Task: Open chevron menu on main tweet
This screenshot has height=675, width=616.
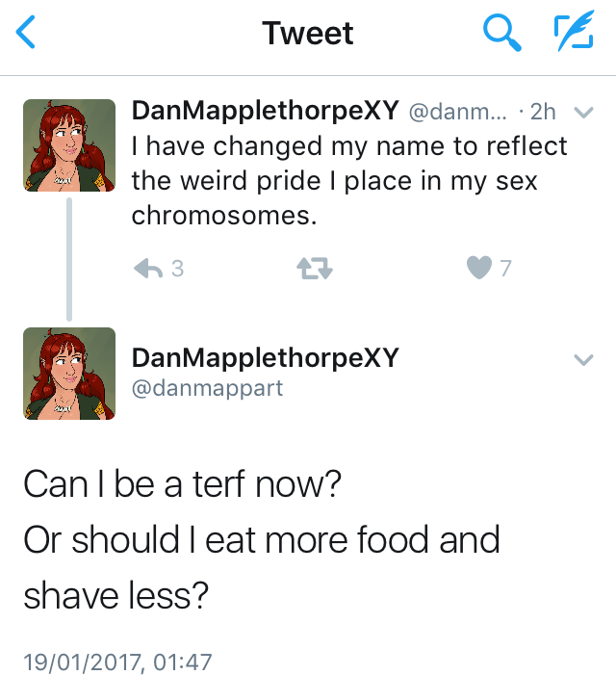Action: (x=582, y=360)
